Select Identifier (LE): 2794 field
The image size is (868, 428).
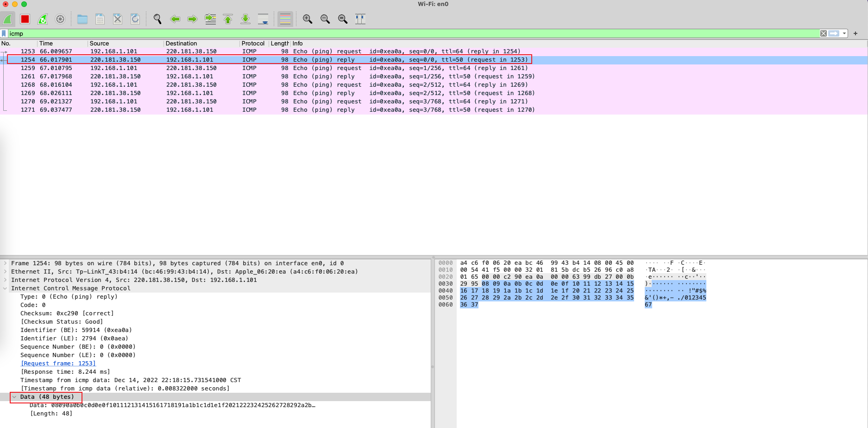coord(74,339)
